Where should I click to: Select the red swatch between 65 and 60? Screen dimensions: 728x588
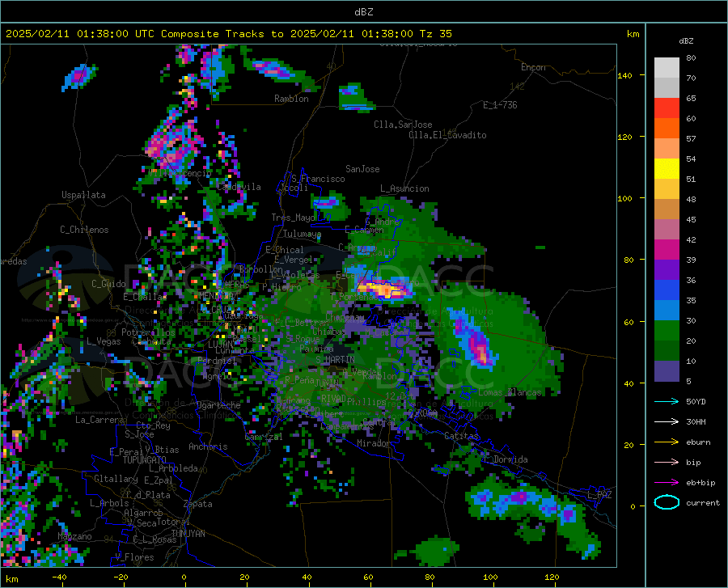[x=667, y=108]
